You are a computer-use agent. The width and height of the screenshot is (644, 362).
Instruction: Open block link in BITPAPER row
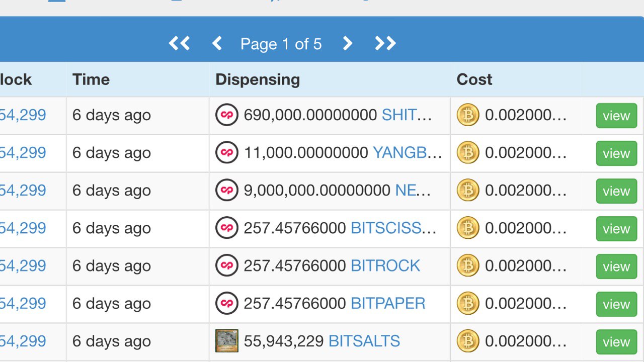23,304
